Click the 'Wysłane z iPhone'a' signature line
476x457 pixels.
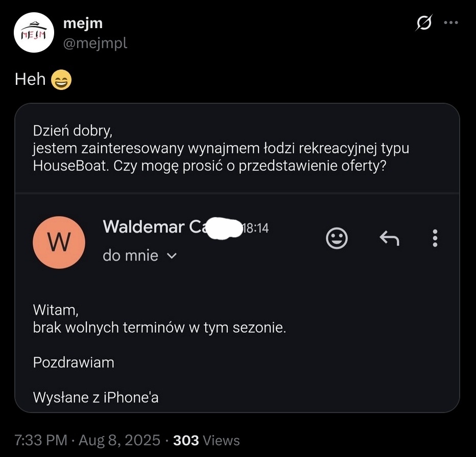tap(96, 397)
